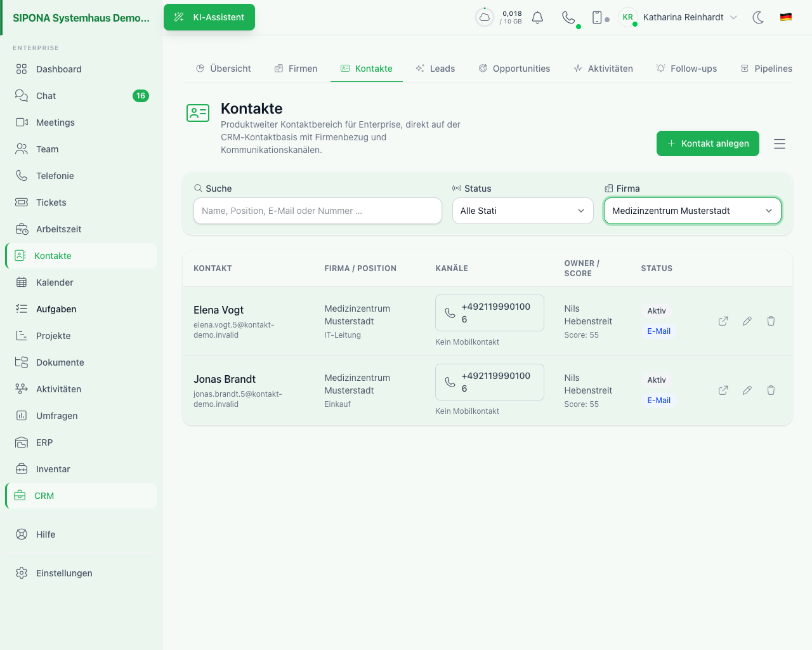The width and height of the screenshot is (812, 650).
Task: Click the KONTAKT column header
Action: pos(213,269)
